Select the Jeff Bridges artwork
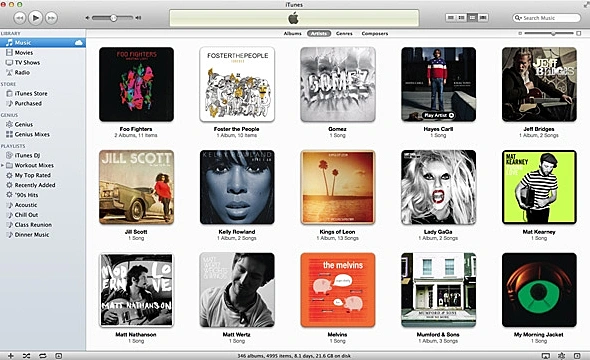Viewport: 590px width, 360px height. tap(539, 84)
